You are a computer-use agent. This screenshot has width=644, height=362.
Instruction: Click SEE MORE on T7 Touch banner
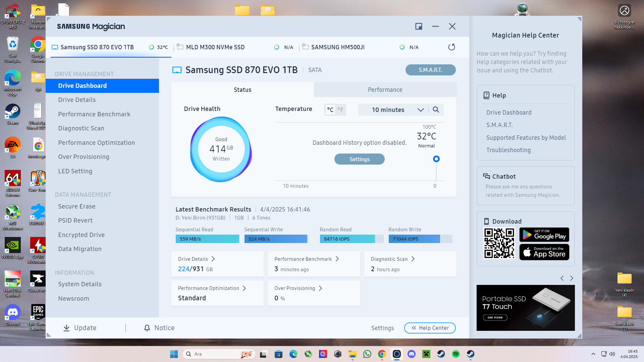[495, 317]
